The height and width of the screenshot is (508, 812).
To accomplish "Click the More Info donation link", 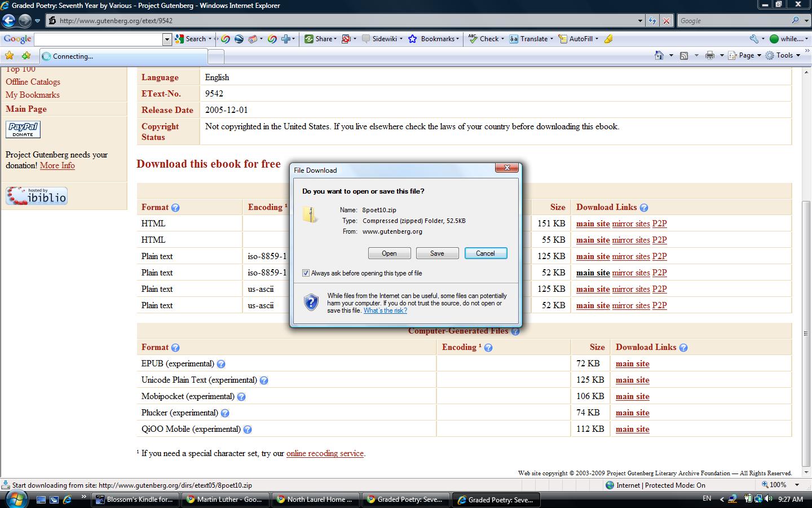I will click(57, 165).
